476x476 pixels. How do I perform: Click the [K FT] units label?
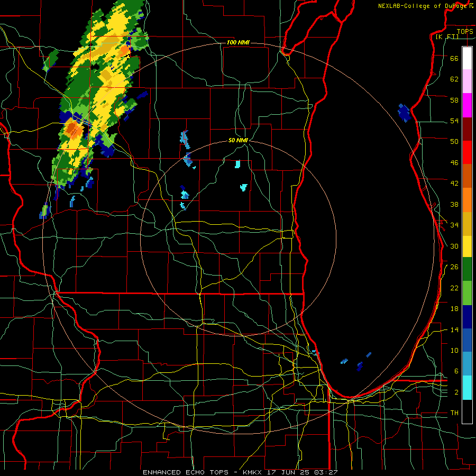tap(447, 36)
